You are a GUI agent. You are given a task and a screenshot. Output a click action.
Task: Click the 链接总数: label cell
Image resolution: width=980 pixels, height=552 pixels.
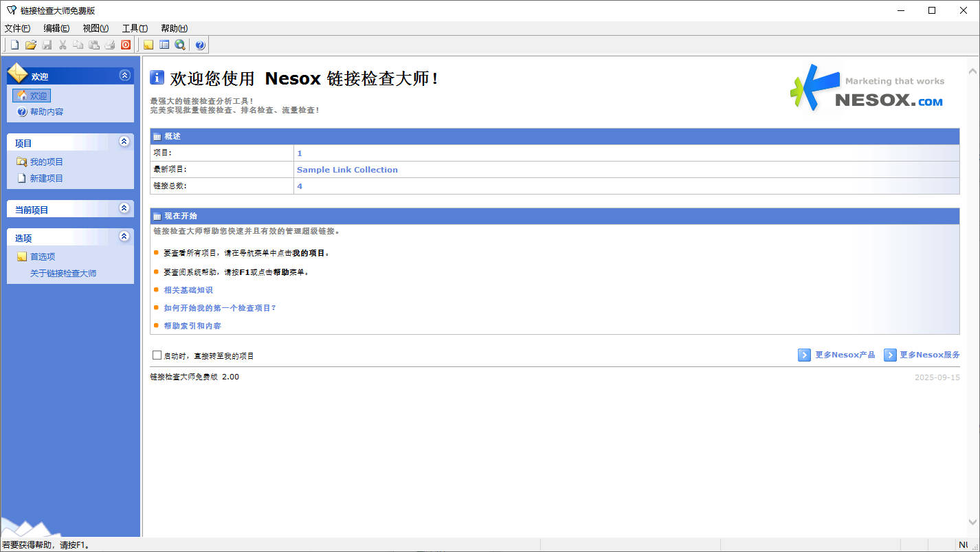coord(222,186)
